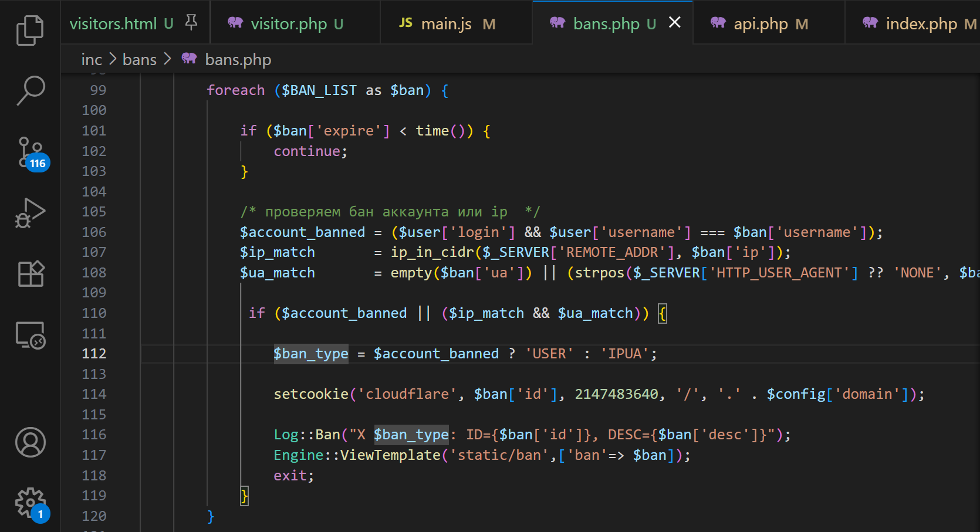The height and width of the screenshot is (532, 980).
Task: Open the Run and Debug view
Action: 30,214
